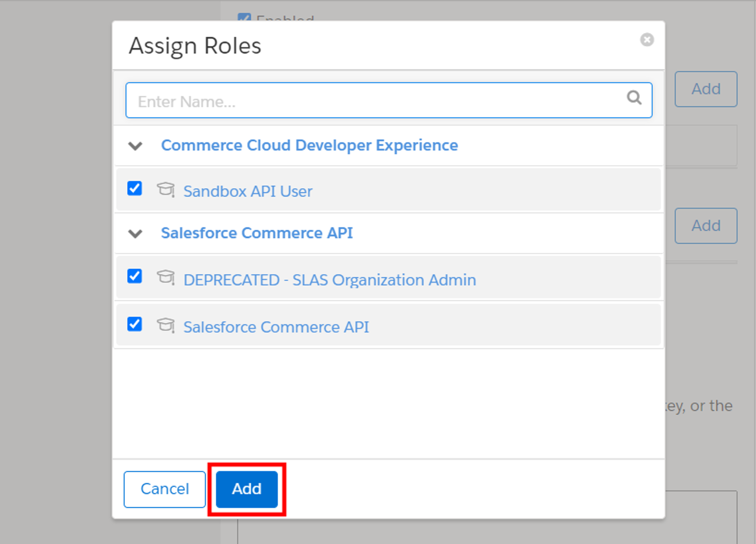The width and height of the screenshot is (756, 544).
Task: Collapse Commerce Cloud Developer Experience group
Action: tap(135, 146)
